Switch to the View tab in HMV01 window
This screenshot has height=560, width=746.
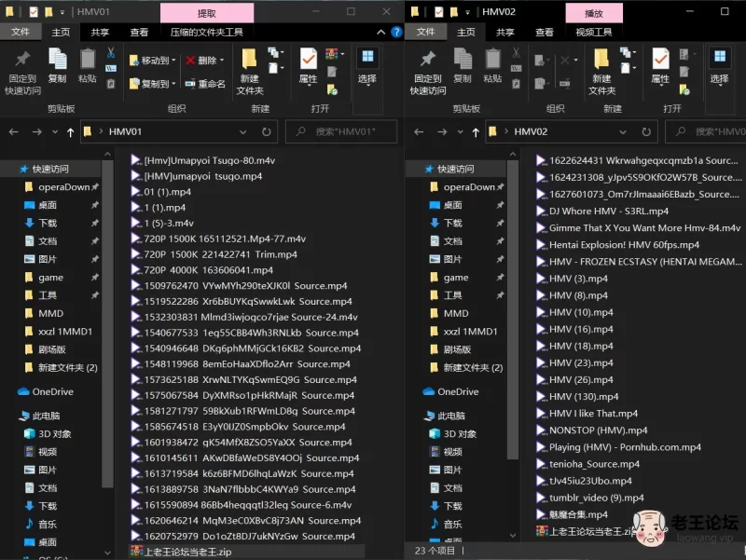coord(139,32)
